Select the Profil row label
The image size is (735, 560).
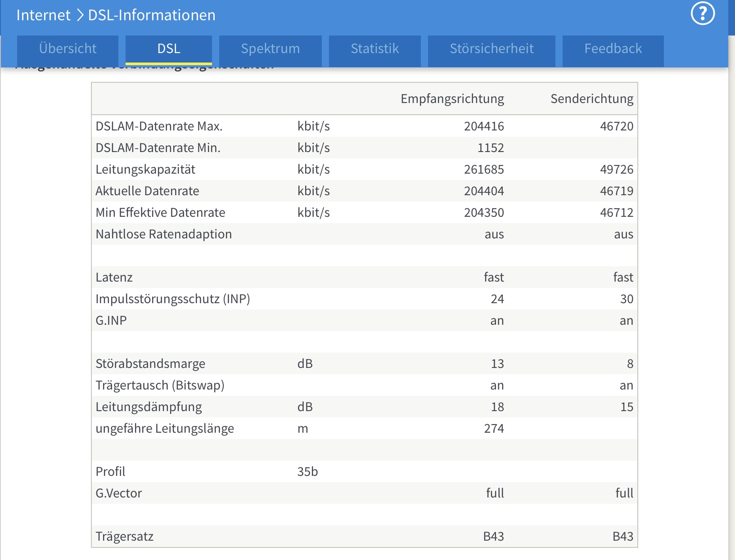pos(110,472)
